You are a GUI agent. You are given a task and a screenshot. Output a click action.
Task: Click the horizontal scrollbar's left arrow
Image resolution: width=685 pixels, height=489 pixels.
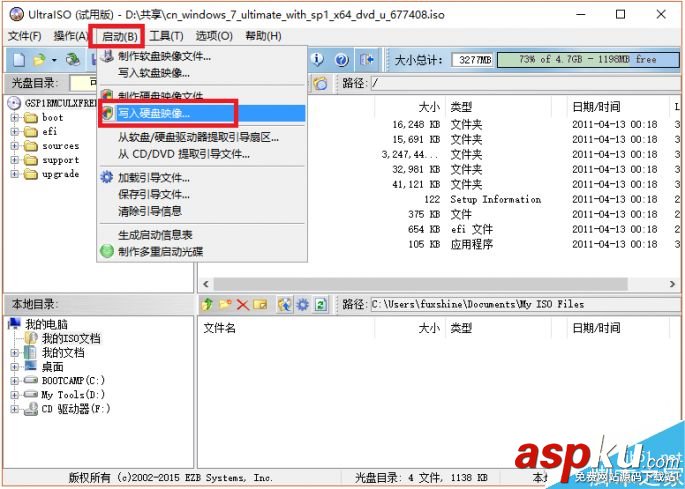pos(206,284)
